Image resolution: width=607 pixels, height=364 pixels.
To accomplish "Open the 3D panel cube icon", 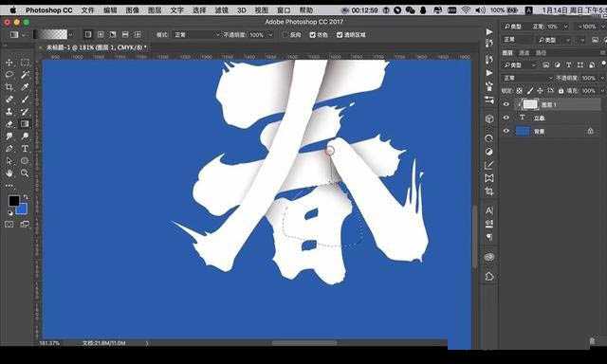I will pyautogui.click(x=489, y=118).
